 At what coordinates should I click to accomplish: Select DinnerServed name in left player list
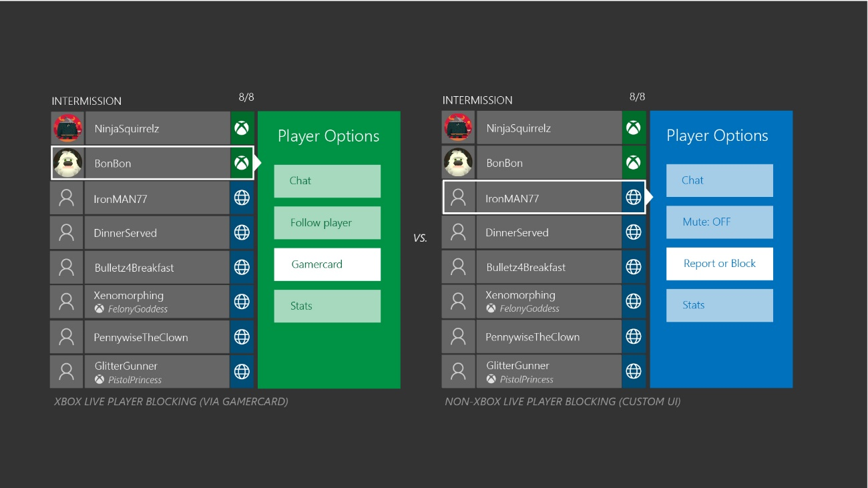126,233
